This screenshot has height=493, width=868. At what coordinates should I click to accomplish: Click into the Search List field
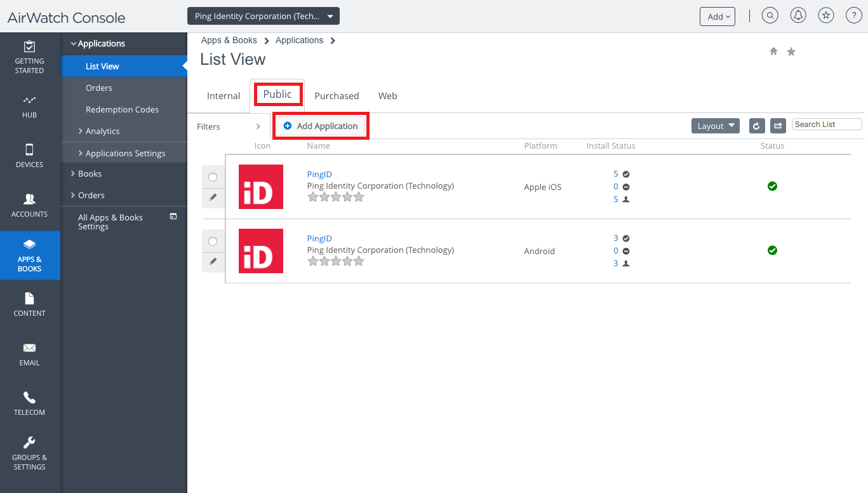tap(827, 125)
